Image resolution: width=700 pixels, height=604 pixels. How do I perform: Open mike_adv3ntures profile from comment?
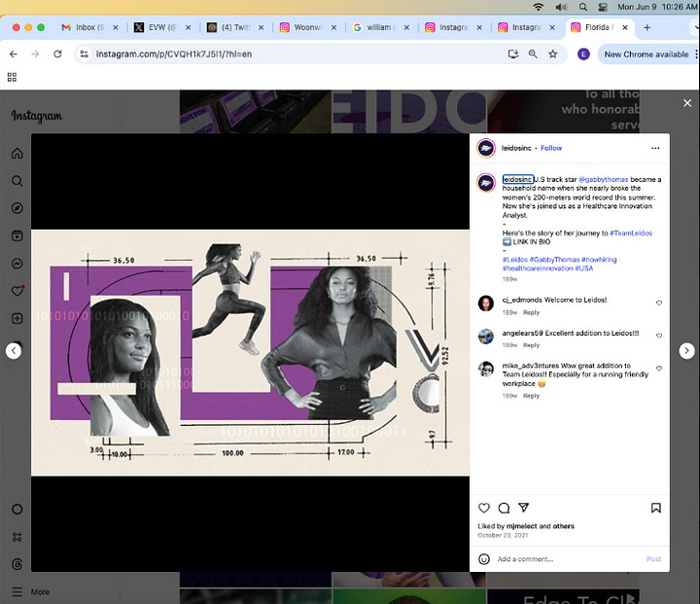[x=531, y=366]
